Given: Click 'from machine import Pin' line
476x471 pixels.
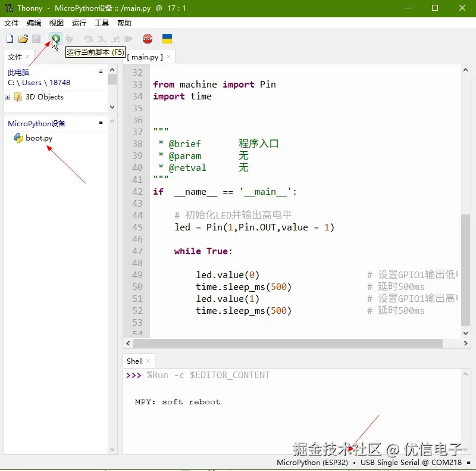Looking at the screenshot, I should click(214, 85).
